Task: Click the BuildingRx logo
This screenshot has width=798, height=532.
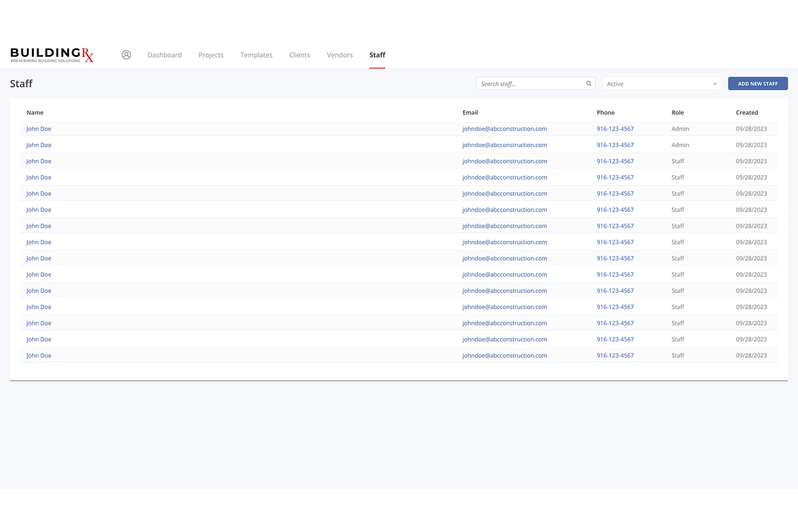Action: [52, 55]
